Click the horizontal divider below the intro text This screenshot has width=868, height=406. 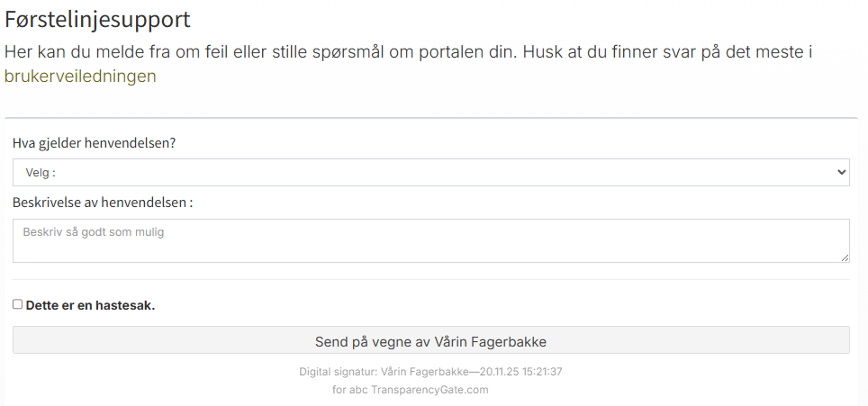coord(430,118)
